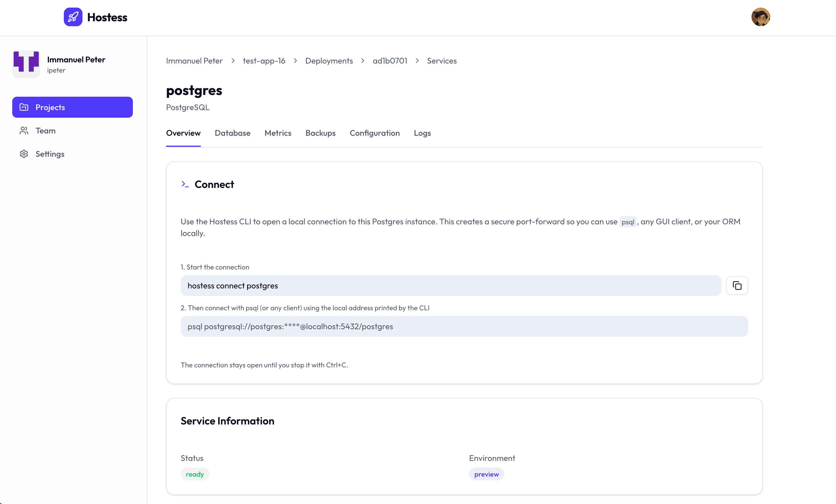836x504 pixels.
Task: Open Settings from the sidebar
Action: tap(72, 154)
